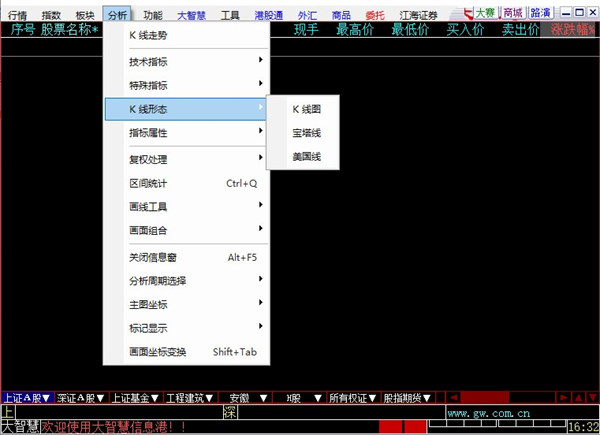The height and width of the screenshot is (435, 600).
Task: Open the 大智慧 menu
Action: [x=191, y=15]
